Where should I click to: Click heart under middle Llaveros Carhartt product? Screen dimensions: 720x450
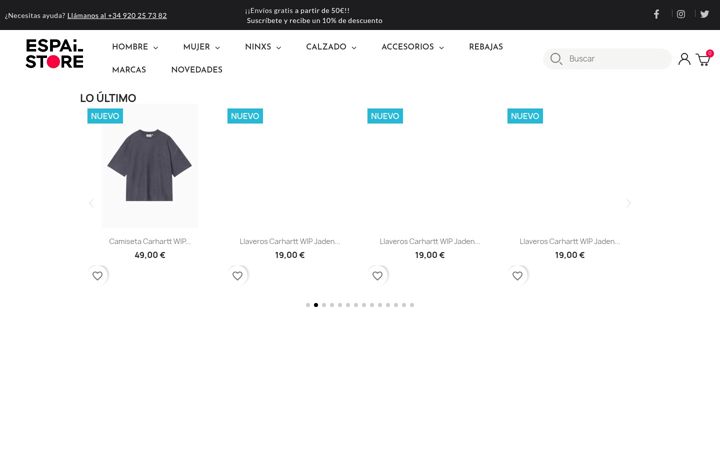click(x=377, y=276)
